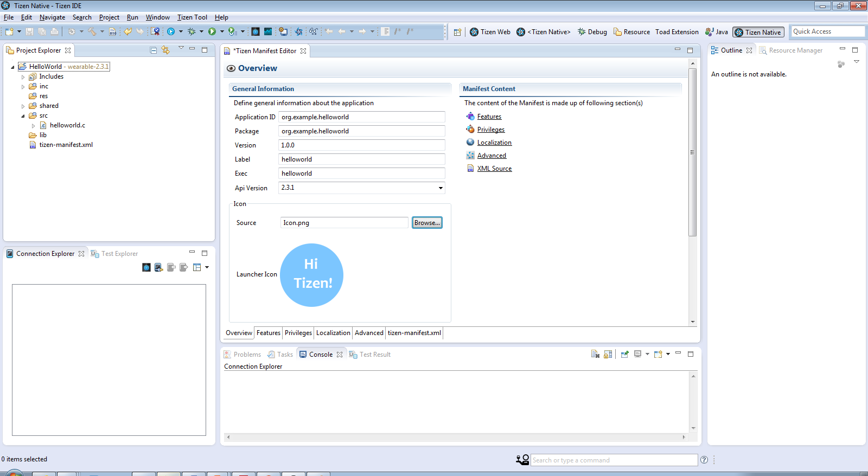Image resolution: width=868 pixels, height=476 pixels.
Task: Open Connection Explorer view dropdown arrow
Action: [207, 267]
